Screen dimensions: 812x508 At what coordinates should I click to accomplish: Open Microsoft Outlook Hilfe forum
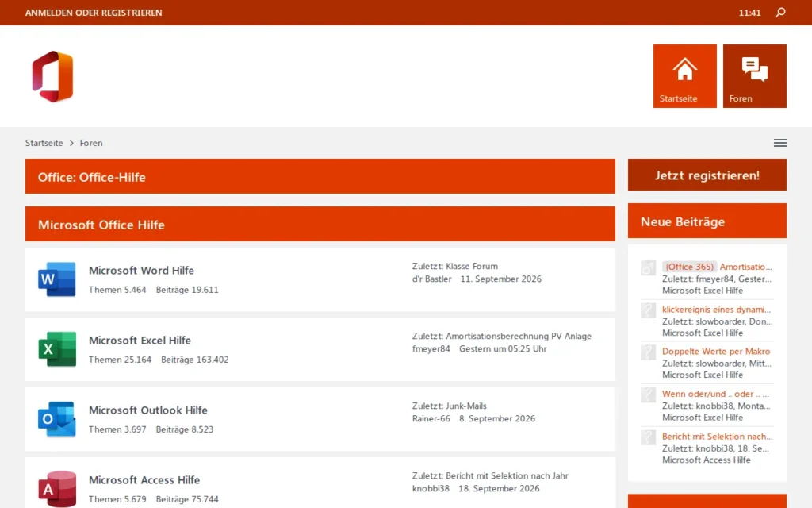point(148,410)
